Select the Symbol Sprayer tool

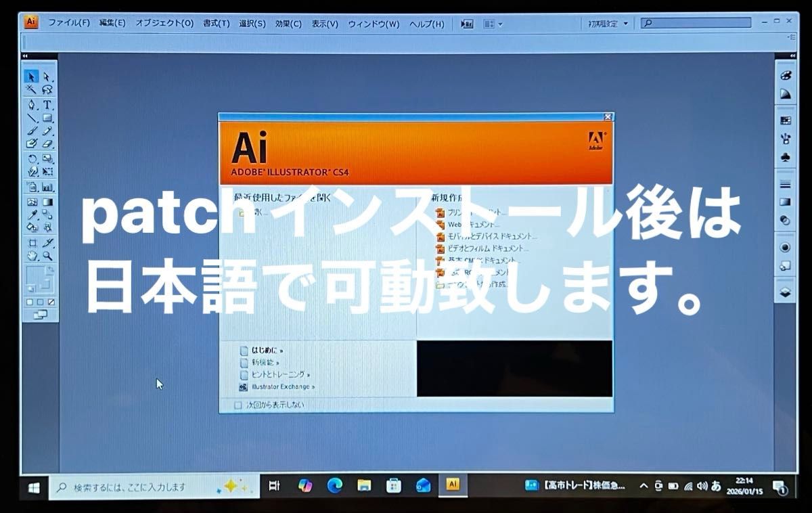coord(32,187)
